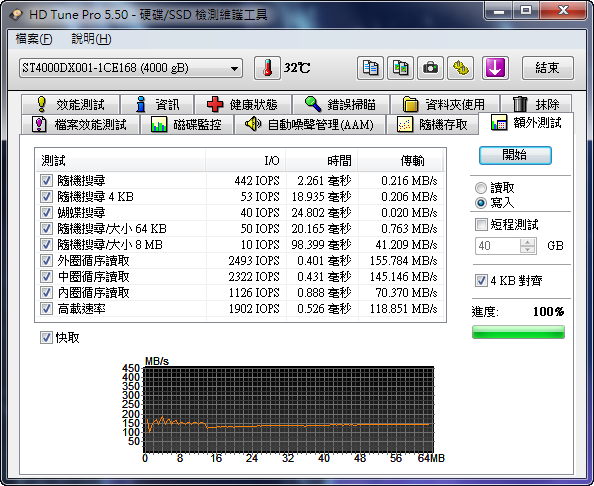Select the 讀取 read radio button
Image resolution: width=594 pixels, height=486 pixels.
(x=481, y=188)
